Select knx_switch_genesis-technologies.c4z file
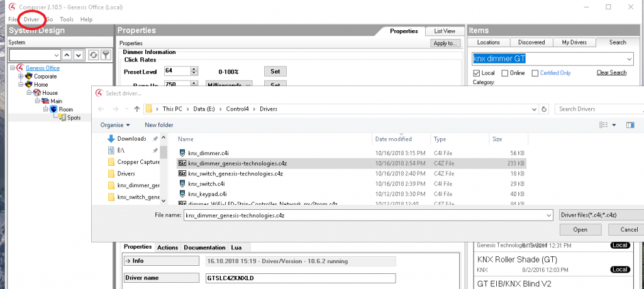644x289 pixels. click(235, 173)
